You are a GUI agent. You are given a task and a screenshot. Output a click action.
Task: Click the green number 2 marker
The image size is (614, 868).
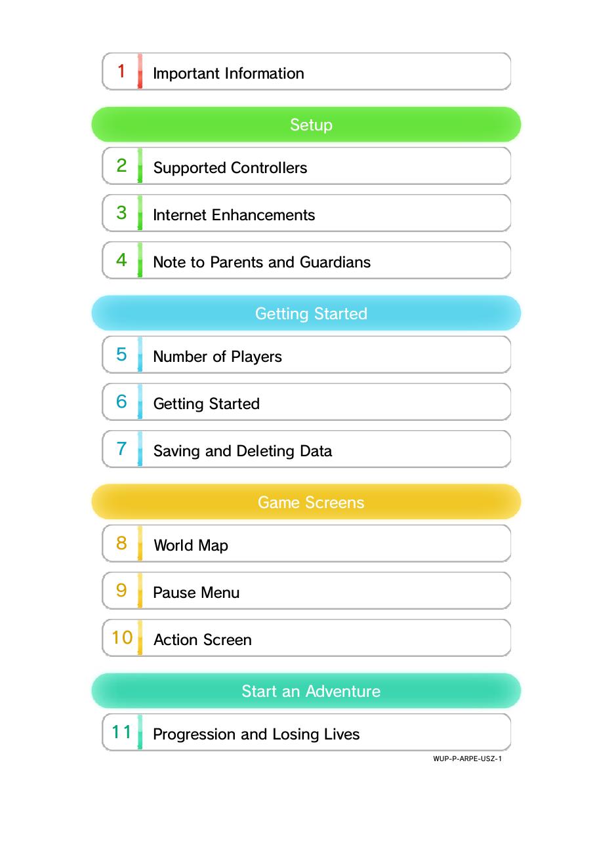tap(121, 166)
